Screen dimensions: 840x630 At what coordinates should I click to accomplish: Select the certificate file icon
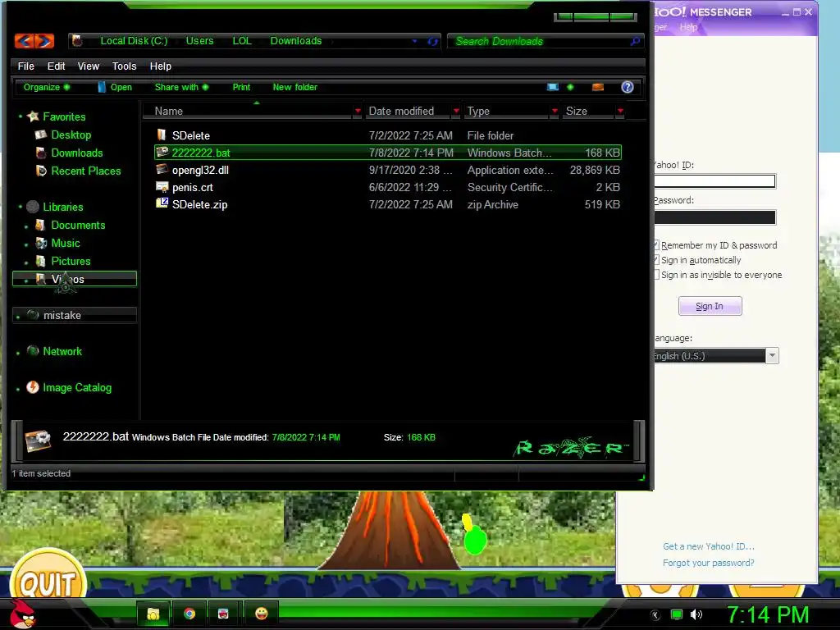point(162,186)
